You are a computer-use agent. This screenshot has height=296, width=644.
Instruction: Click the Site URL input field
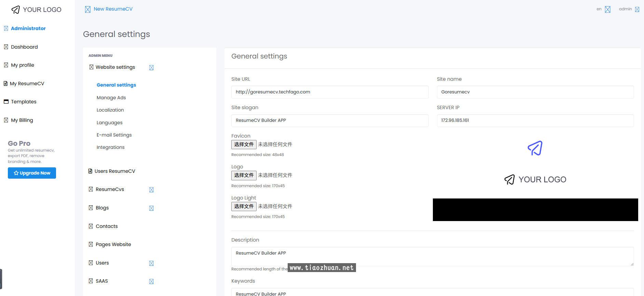tap(330, 92)
